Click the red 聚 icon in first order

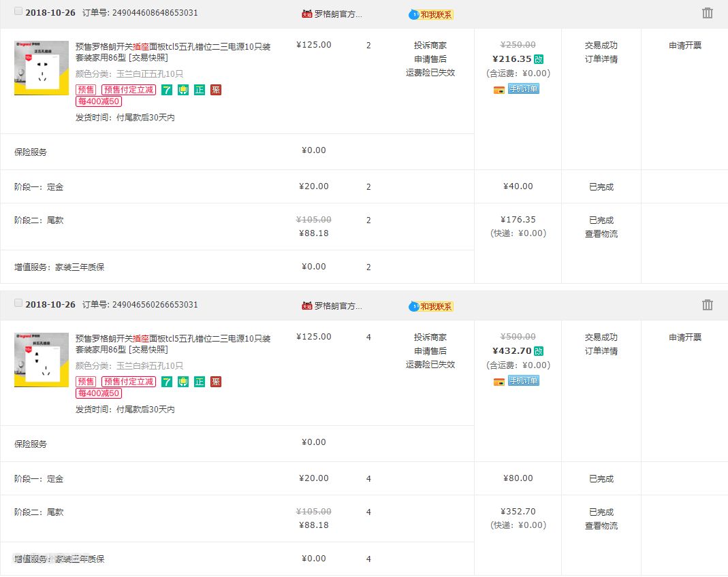pos(216,90)
